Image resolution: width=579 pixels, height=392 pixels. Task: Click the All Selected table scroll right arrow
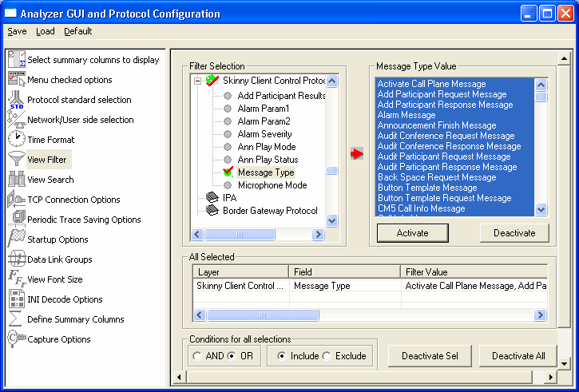[540, 315]
